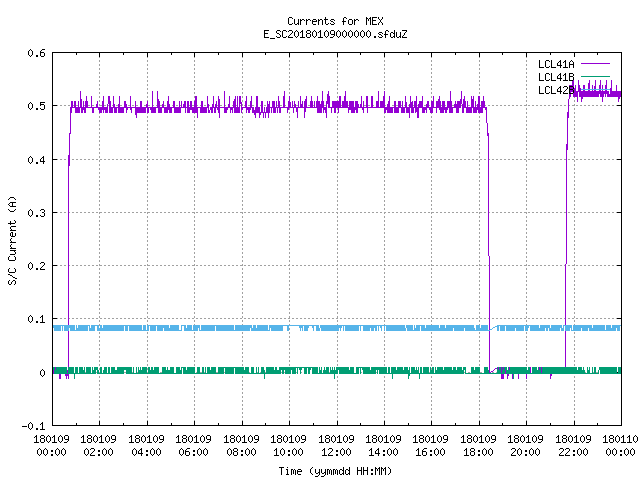Click the 'S/C Current (A)' y-axis label
640x480 pixels.
point(13,240)
